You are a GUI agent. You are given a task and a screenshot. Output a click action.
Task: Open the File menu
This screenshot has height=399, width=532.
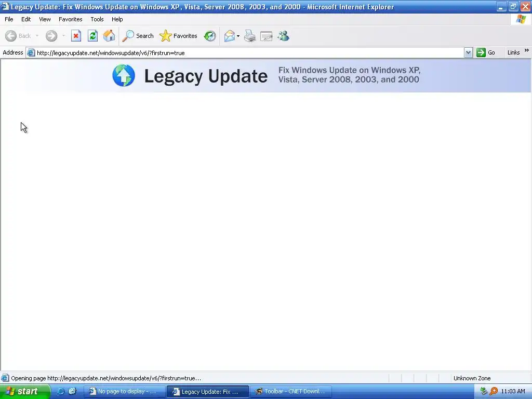(x=9, y=19)
